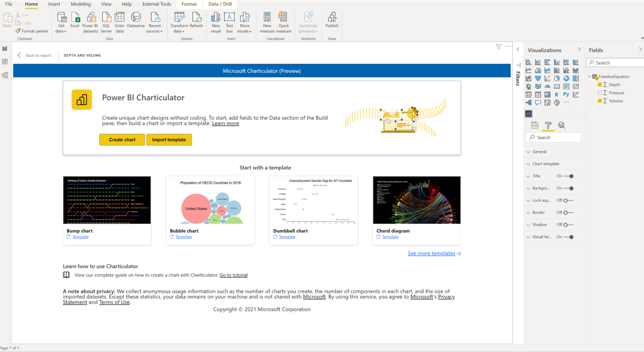Image resolution: width=644 pixels, height=352 pixels.
Task: Uncheck the Depth field checkbox
Action: [600, 85]
